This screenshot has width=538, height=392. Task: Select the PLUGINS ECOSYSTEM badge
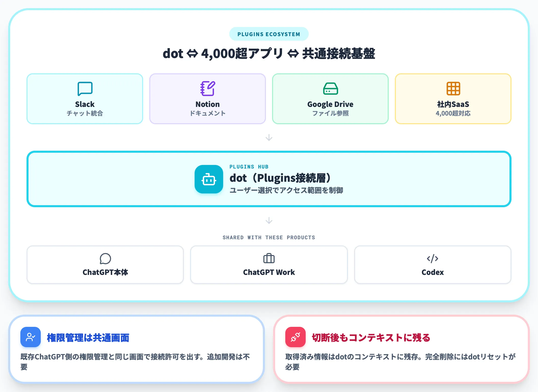point(269,34)
